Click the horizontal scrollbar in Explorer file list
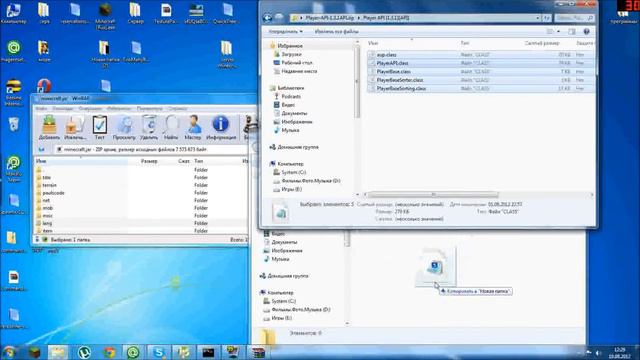This screenshot has width=640, height=360. tap(433, 195)
